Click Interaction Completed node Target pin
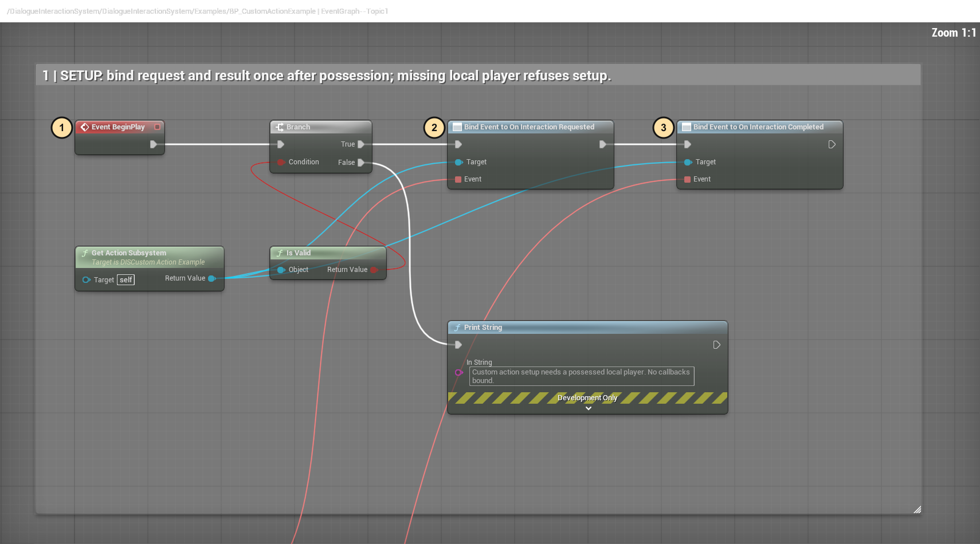Image resolution: width=980 pixels, height=544 pixels. pyautogui.click(x=688, y=162)
